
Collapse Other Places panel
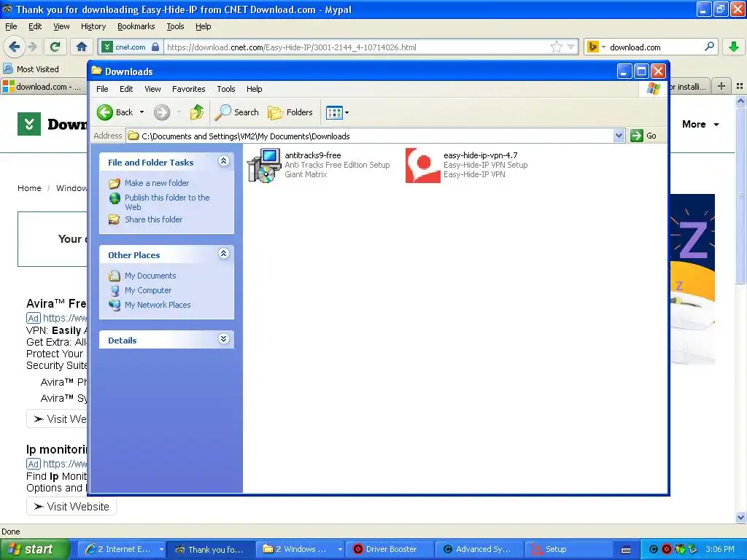pyautogui.click(x=223, y=254)
